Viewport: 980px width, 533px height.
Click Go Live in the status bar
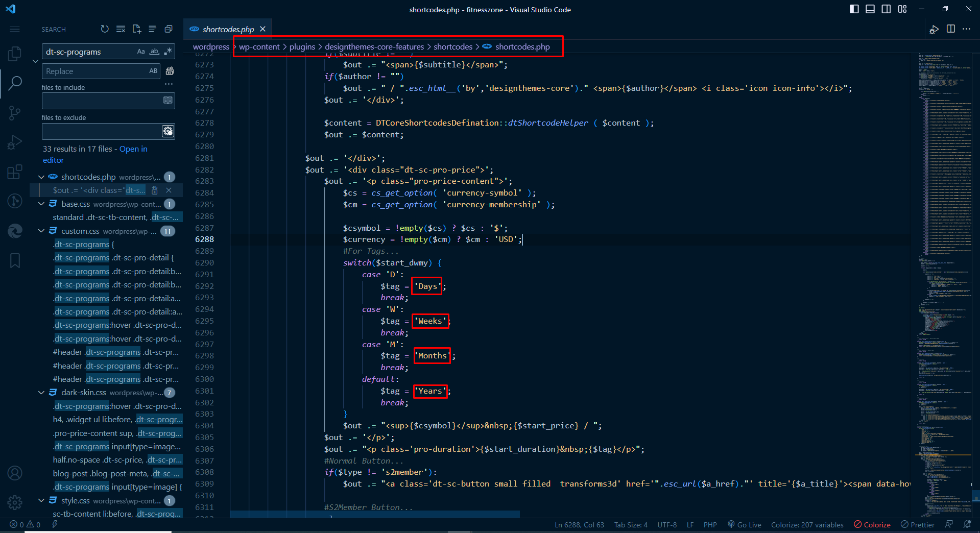point(745,525)
